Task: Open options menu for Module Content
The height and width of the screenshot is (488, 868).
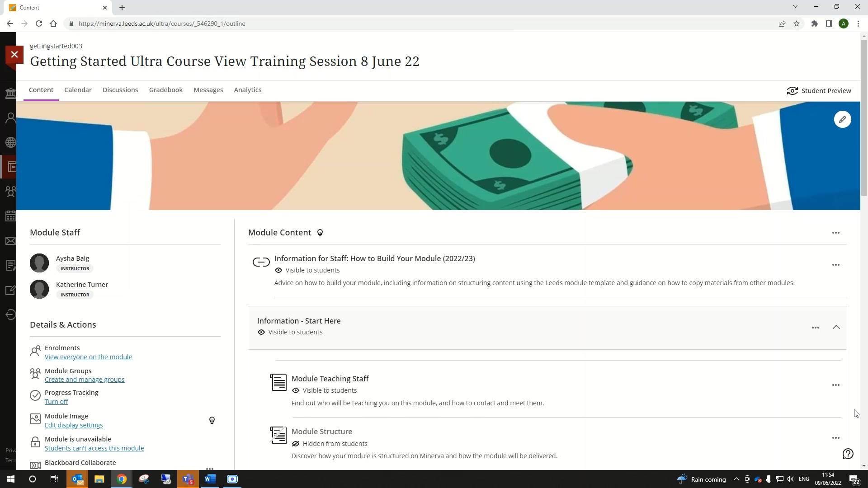Action: [836, 232]
